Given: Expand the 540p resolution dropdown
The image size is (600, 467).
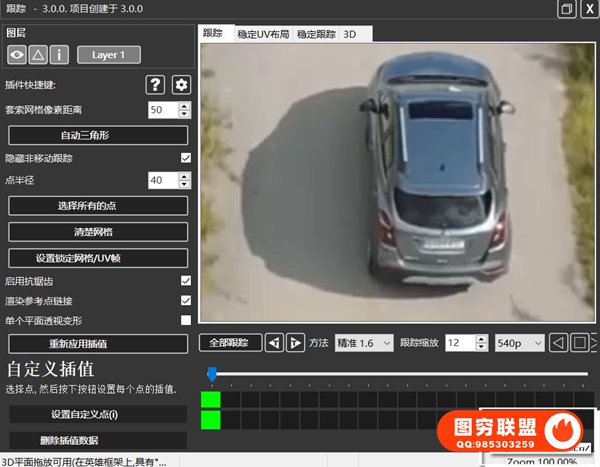Looking at the screenshot, I should pos(519,343).
